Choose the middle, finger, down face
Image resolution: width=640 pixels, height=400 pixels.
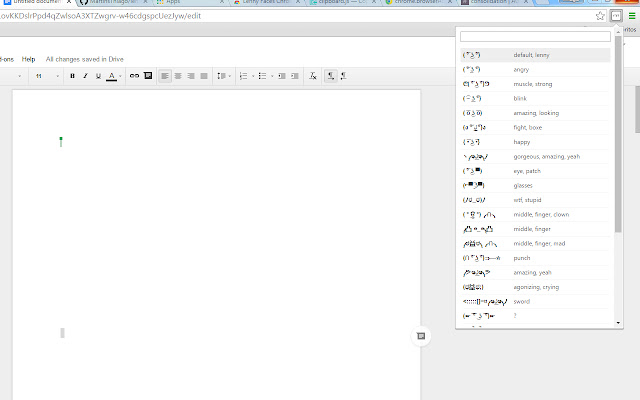tap(535, 214)
